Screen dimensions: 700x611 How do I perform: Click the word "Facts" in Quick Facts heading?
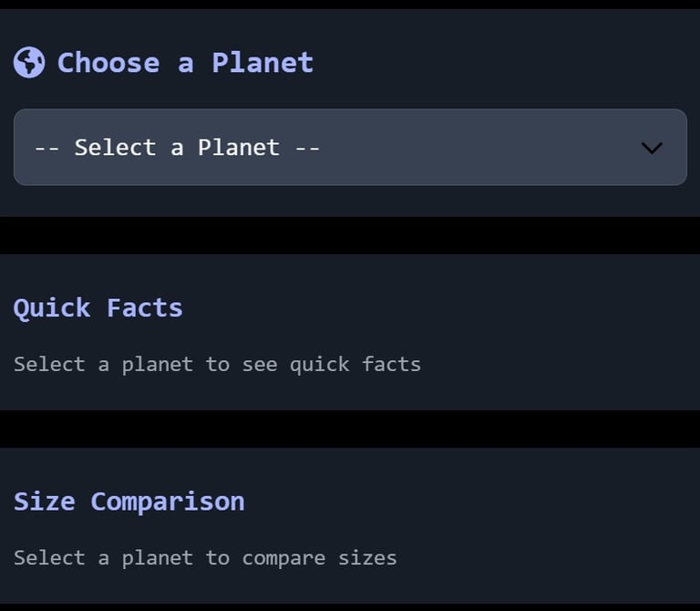(144, 308)
